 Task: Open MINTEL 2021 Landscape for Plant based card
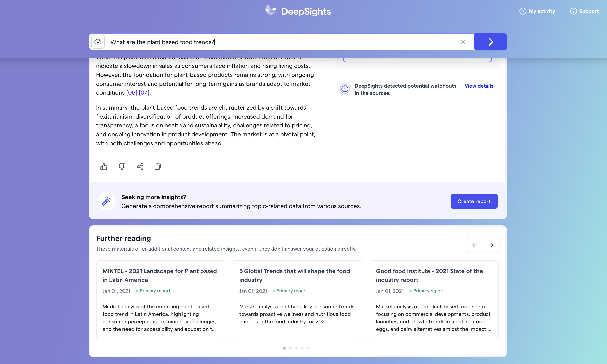click(161, 300)
